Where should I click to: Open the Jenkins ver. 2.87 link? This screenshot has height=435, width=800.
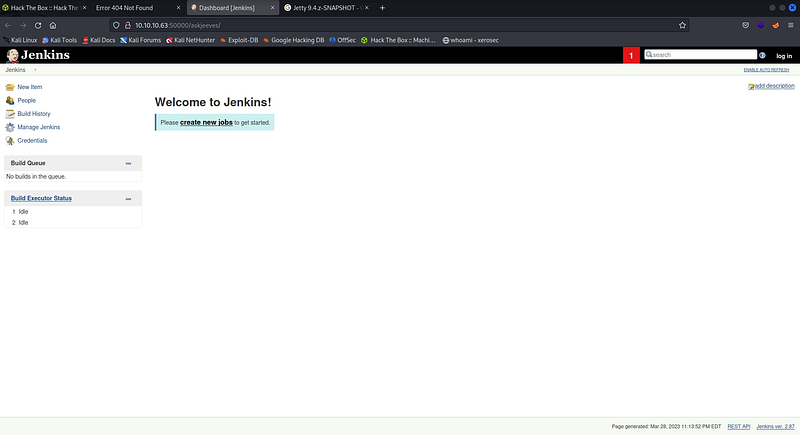click(x=776, y=426)
